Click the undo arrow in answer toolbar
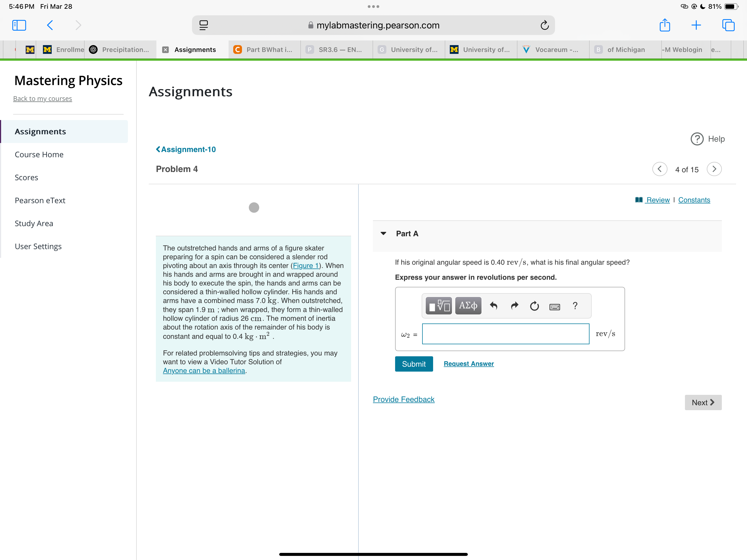Screen dimensions: 747x560 coord(494,306)
